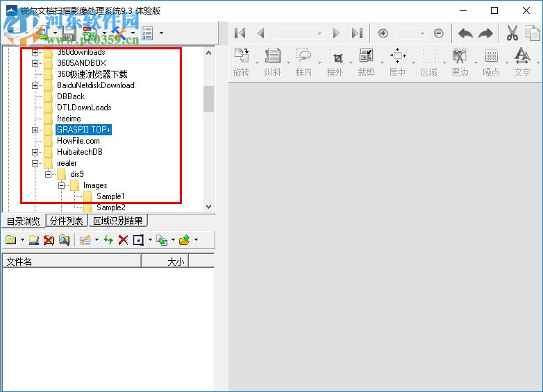543x392 pixels.
Task: Collapse the Images folder node
Action: click(61, 185)
